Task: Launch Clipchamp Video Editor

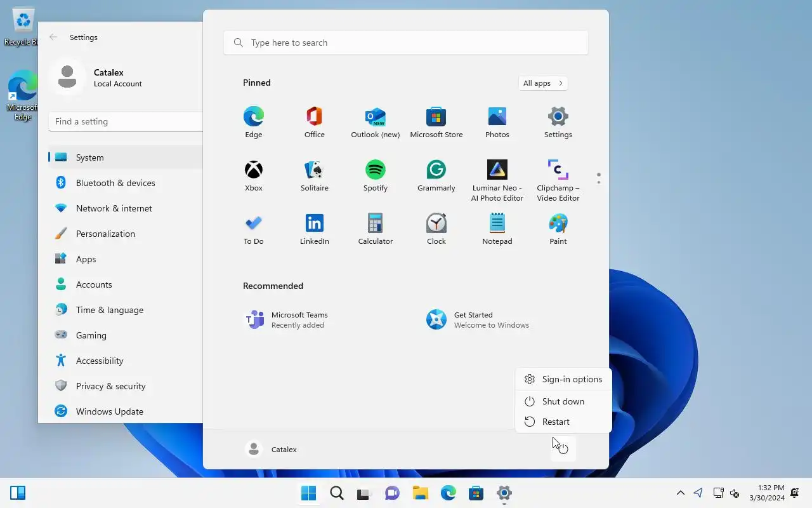Action: click(x=558, y=180)
